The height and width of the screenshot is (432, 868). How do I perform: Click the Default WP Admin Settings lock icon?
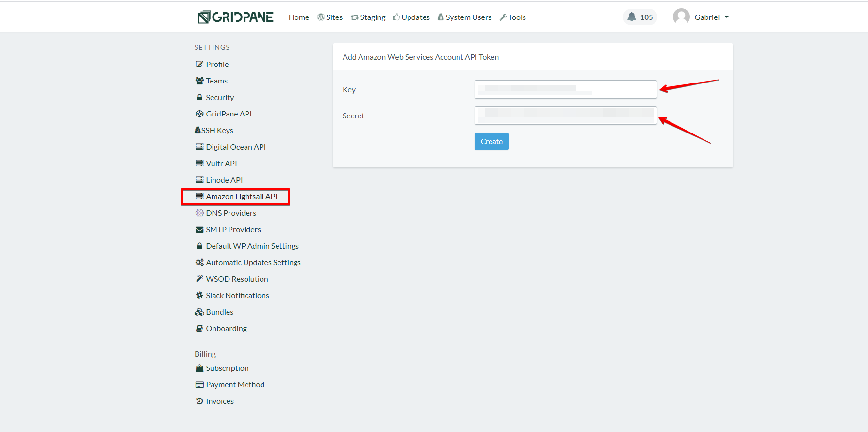[199, 246]
